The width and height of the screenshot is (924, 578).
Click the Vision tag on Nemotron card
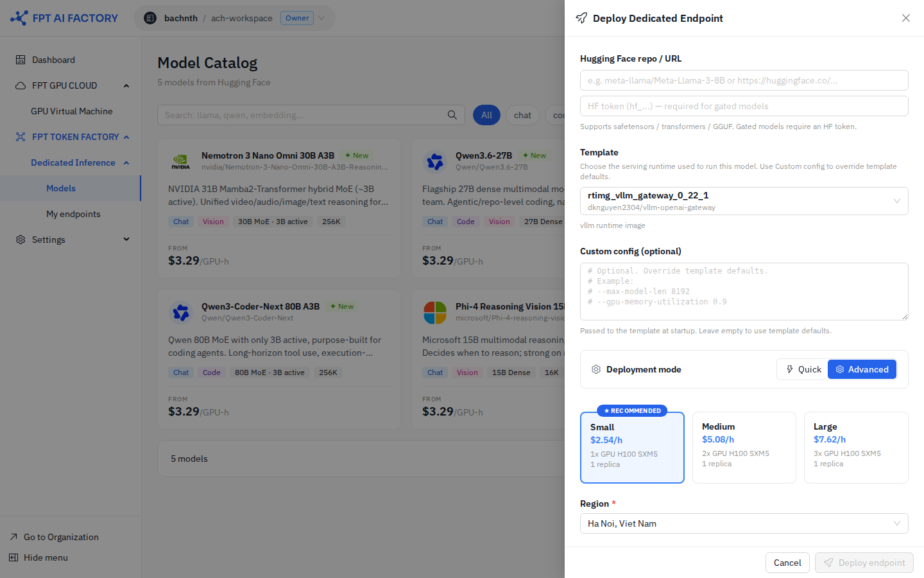213,222
